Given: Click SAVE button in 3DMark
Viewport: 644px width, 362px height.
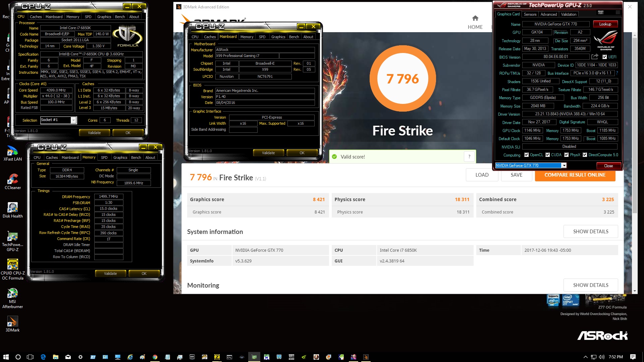Looking at the screenshot, I should 517,175.
